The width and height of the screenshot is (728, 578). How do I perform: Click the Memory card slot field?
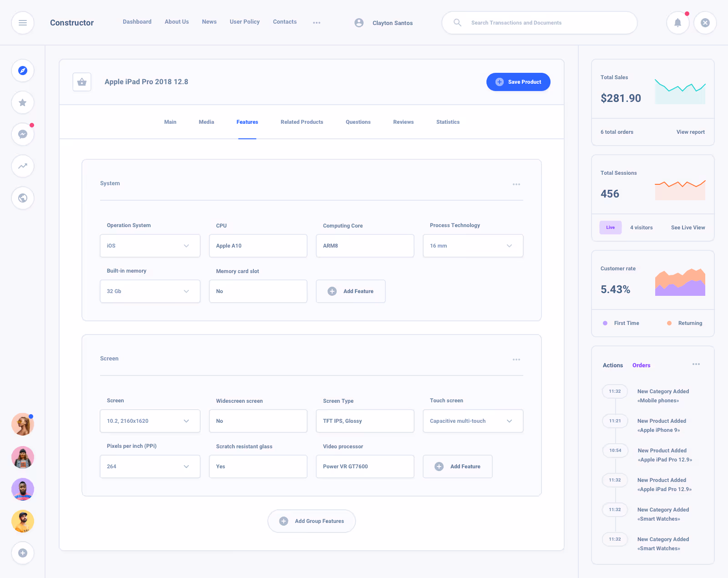[x=258, y=291]
